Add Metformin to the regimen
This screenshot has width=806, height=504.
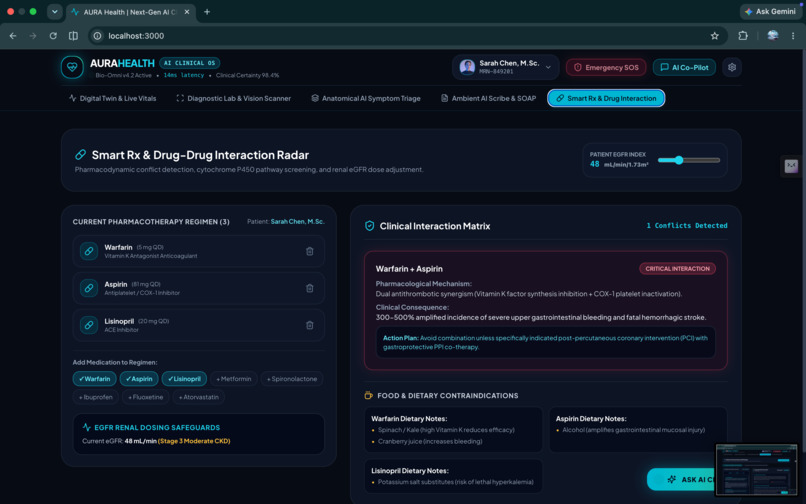234,379
